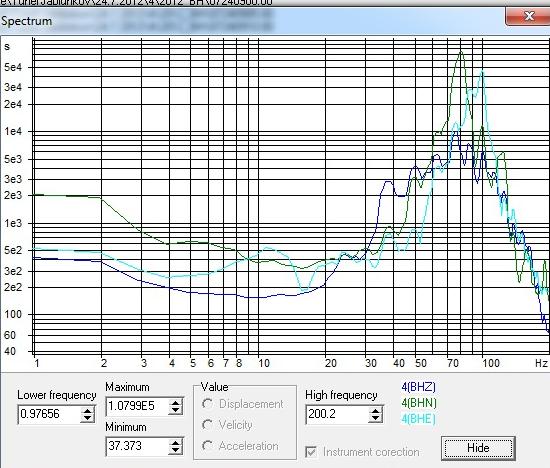Click the High frequency label
This screenshot has width=550, height=468.
[341, 395]
